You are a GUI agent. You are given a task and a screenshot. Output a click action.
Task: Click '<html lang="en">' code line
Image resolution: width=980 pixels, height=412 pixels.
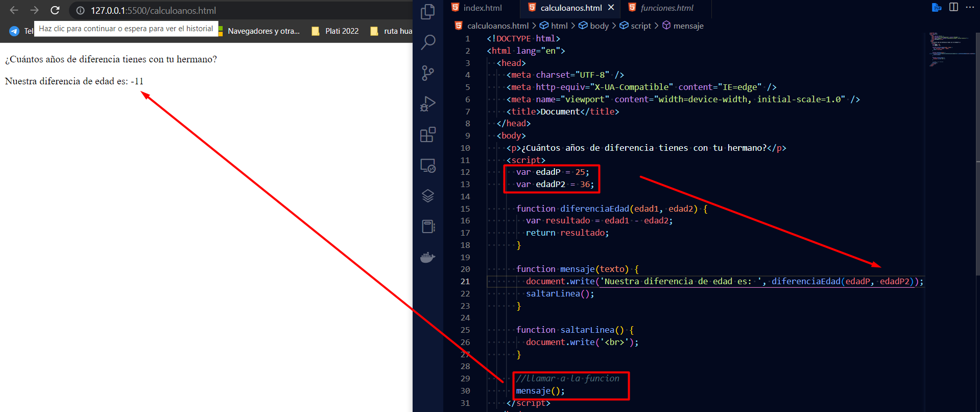click(526, 51)
